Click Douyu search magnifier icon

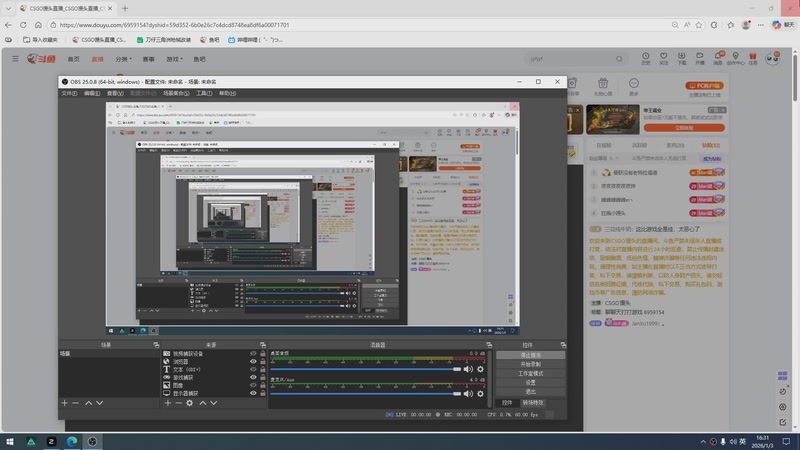tap(619, 59)
